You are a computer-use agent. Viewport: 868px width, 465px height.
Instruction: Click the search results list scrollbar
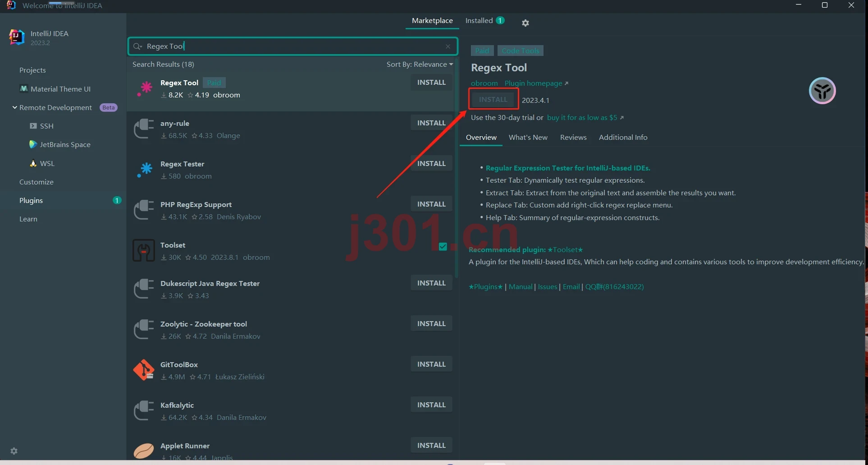click(x=457, y=168)
